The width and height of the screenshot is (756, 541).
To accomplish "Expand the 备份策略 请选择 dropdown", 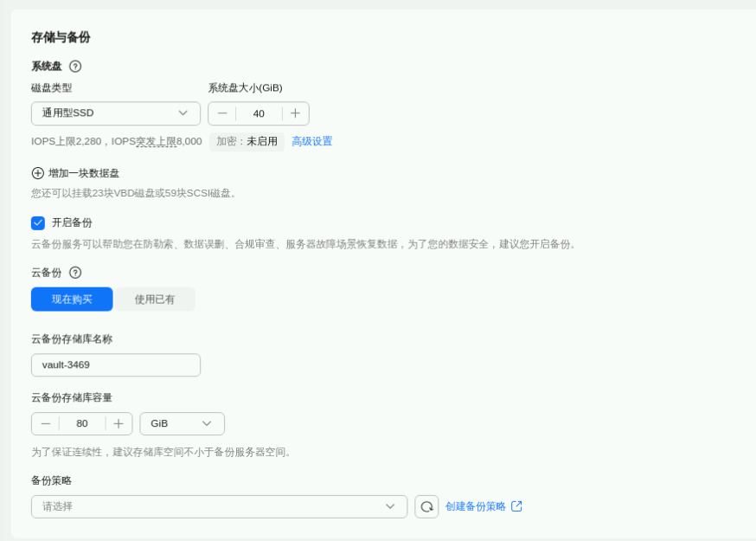I will 219,506.
